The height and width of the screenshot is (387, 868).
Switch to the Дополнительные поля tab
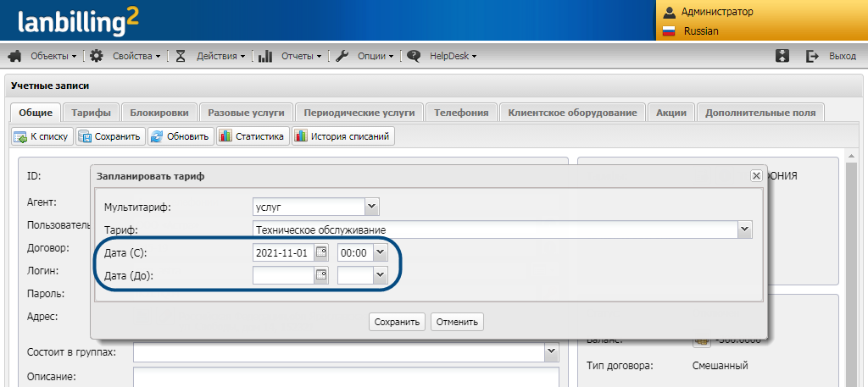point(760,113)
